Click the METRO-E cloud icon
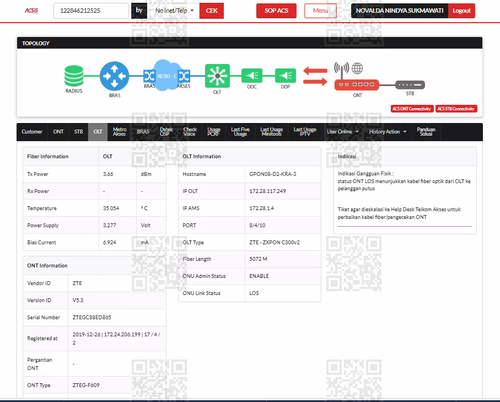 (166, 76)
